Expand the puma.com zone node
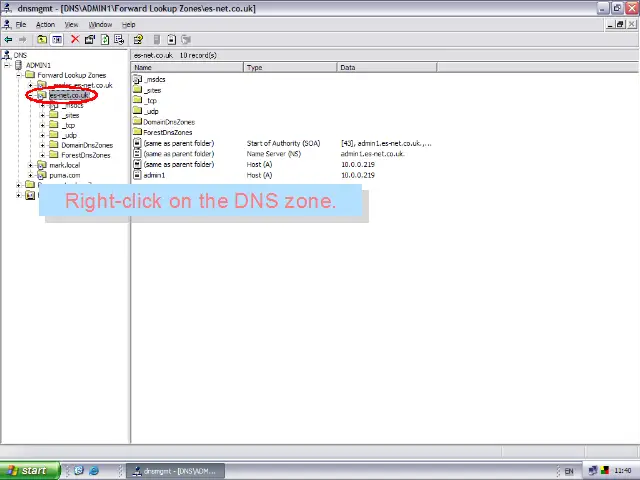Viewport: 640px width, 480px height. [31, 175]
